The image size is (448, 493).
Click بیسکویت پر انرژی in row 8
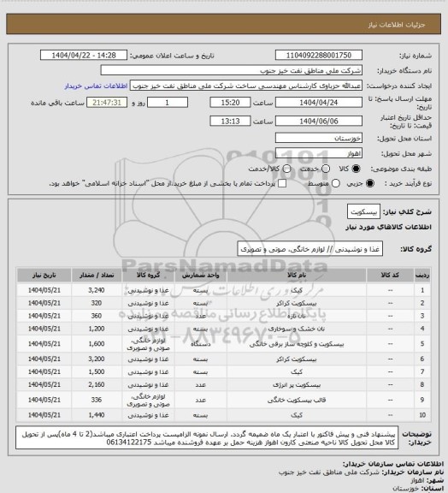pos(297,385)
